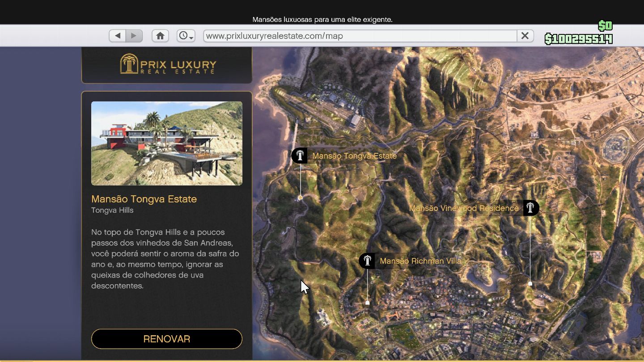
Task: Click the $0 cash amount
Action: [x=605, y=25]
